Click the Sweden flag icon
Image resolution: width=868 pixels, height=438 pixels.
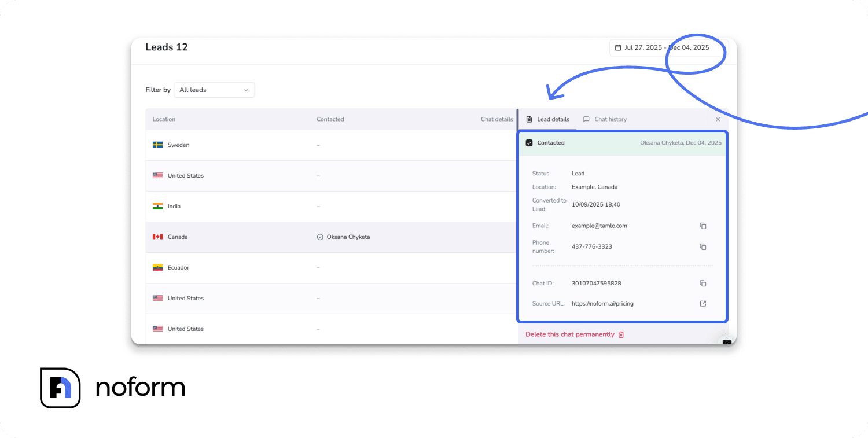157,145
